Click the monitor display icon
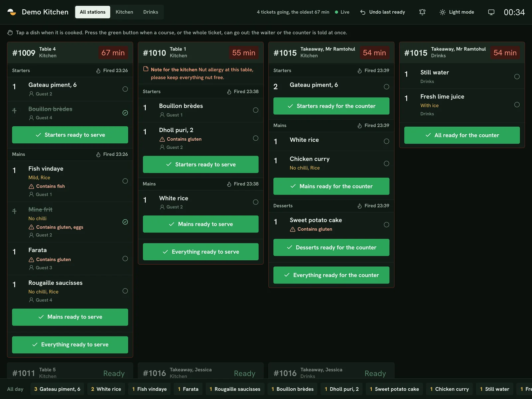Image resolution: width=532 pixels, height=399 pixels. click(491, 12)
